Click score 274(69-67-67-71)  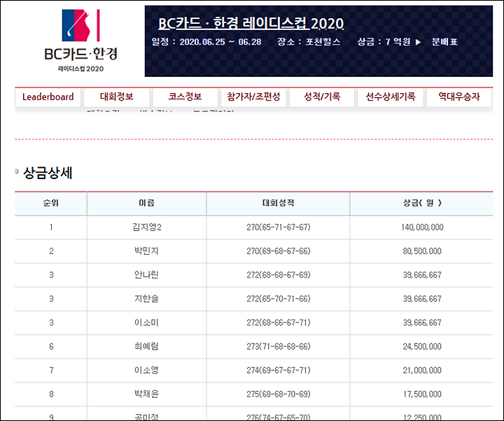click(279, 370)
